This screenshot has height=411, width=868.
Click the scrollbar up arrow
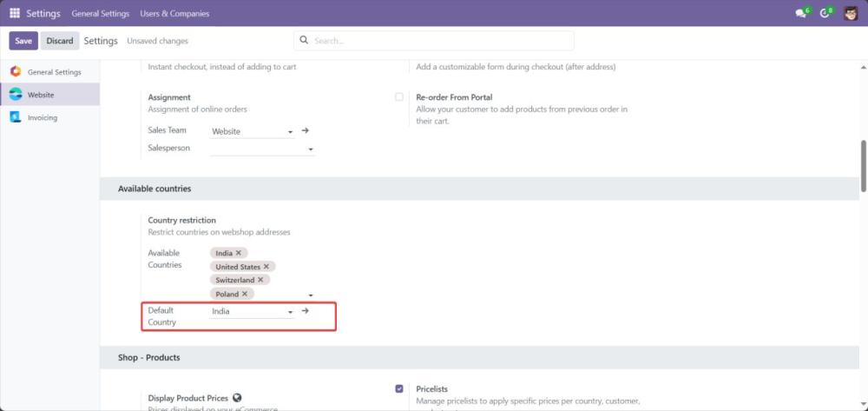(x=864, y=67)
